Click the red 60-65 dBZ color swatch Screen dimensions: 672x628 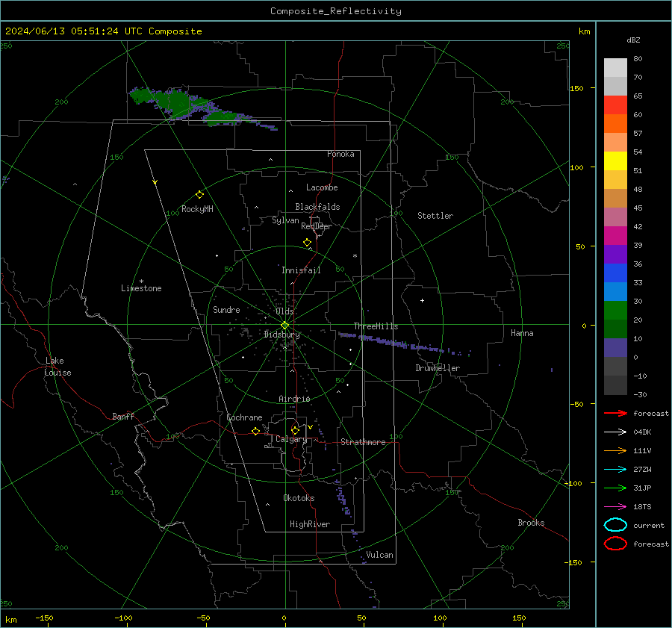coord(615,105)
